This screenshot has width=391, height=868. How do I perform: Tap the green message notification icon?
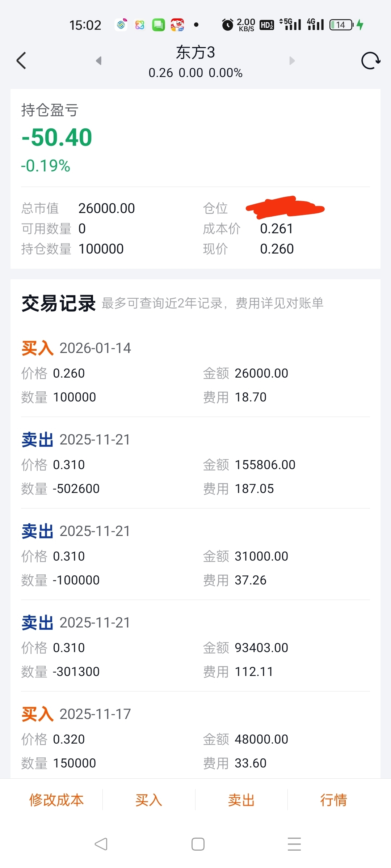point(158,25)
